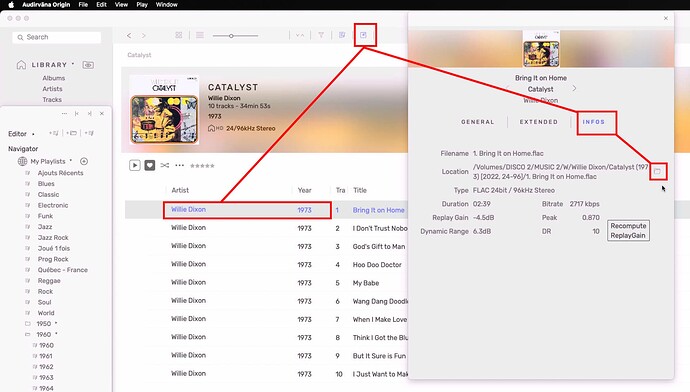The width and height of the screenshot is (690, 392).
Task: Set album star rating
Action: (x=202, y=166)
